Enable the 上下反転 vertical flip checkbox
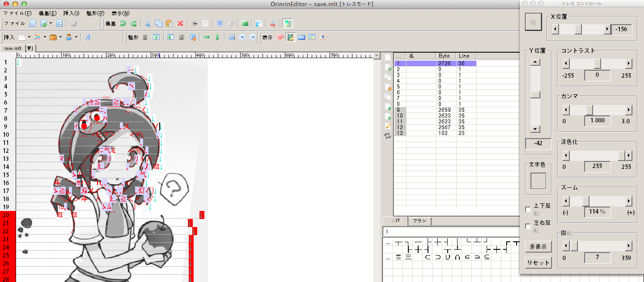This screenshot has width=644, height=282. pyautogui.click(x=528, y=209)
